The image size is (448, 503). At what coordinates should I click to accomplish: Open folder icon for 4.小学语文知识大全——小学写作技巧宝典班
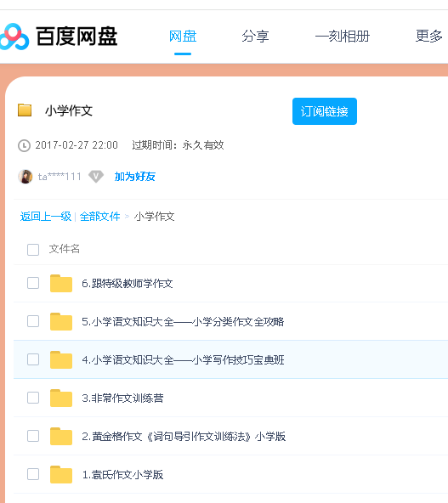61,359
